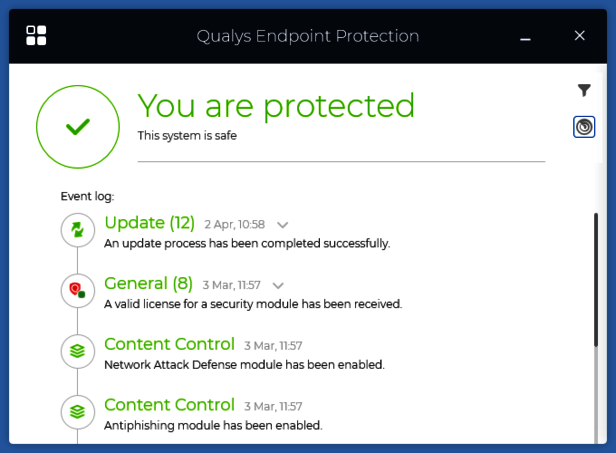Select the General (8) event heading
Image resolution: width=616 pixels, height=453 pixels.
point(148,283)
